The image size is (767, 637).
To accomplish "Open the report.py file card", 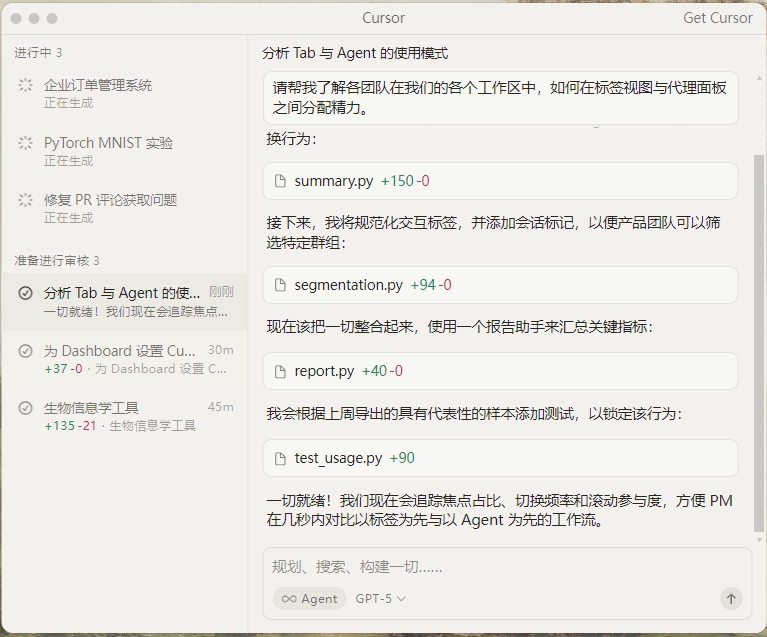I will pos(500,371).
